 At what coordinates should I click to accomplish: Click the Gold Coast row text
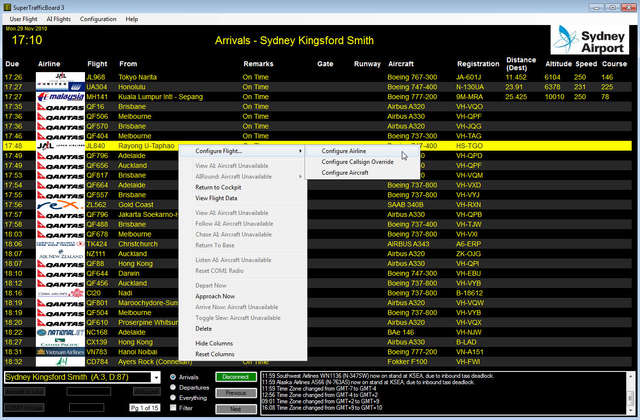136,204
